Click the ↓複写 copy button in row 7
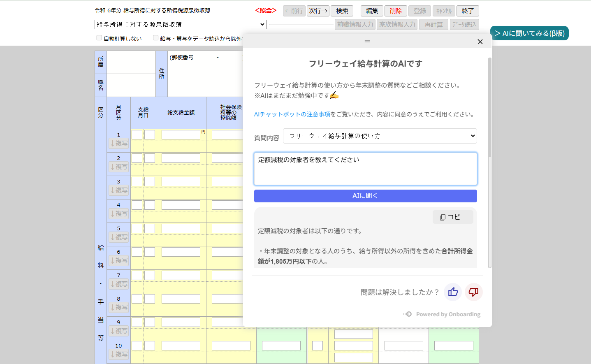This screenshot has height=364, width=591. pos(119,284)
